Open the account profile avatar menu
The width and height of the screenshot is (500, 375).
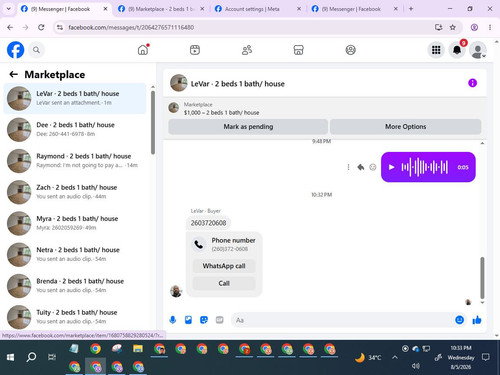click(478, 50)
